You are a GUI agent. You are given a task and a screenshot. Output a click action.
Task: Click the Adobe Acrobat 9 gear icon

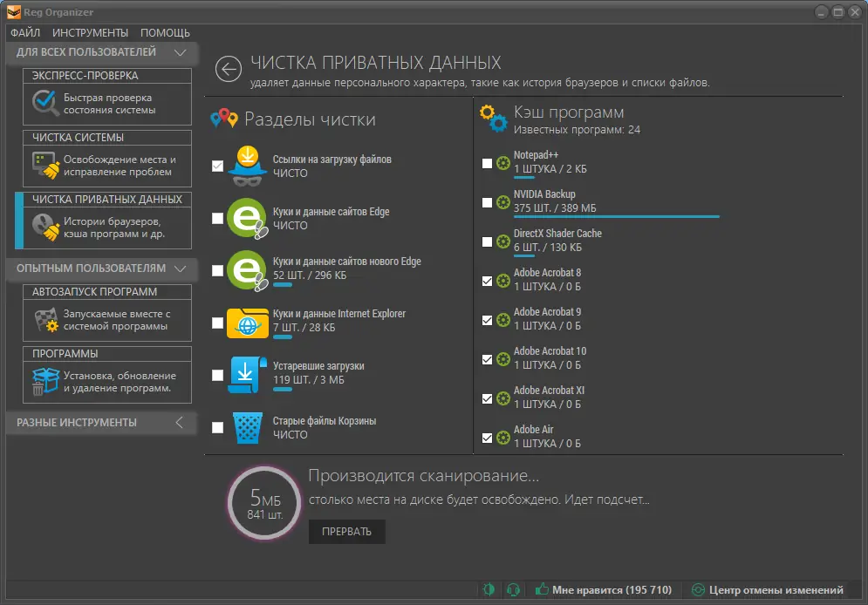502,320
